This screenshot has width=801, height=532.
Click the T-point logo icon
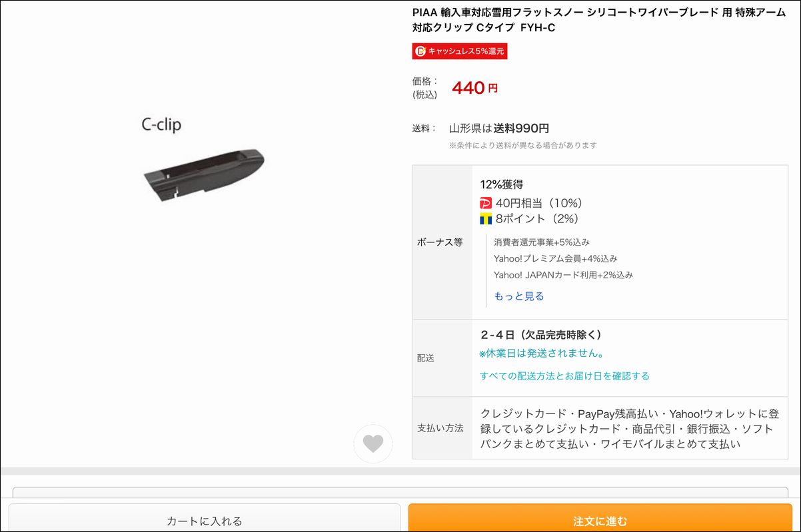[x=486, y=218]
